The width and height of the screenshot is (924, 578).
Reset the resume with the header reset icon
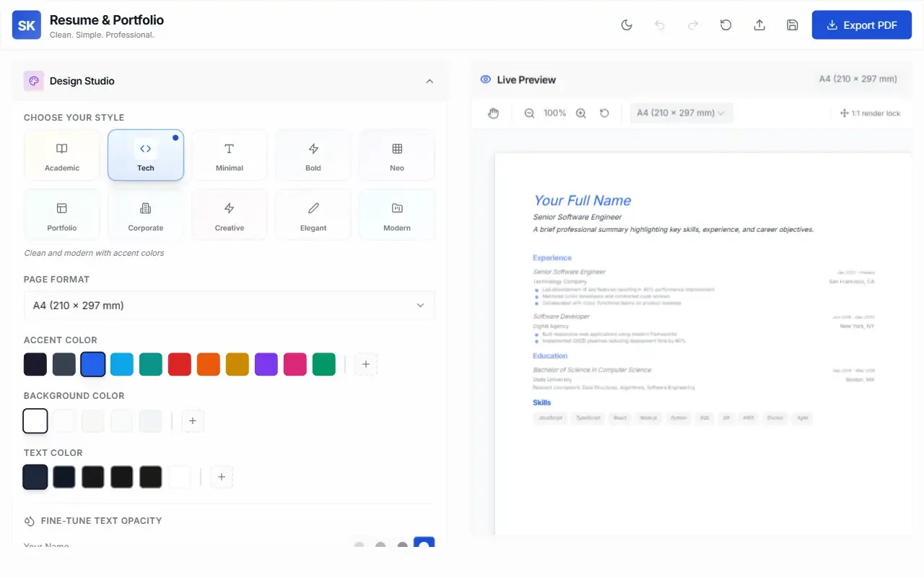point(726,25)
